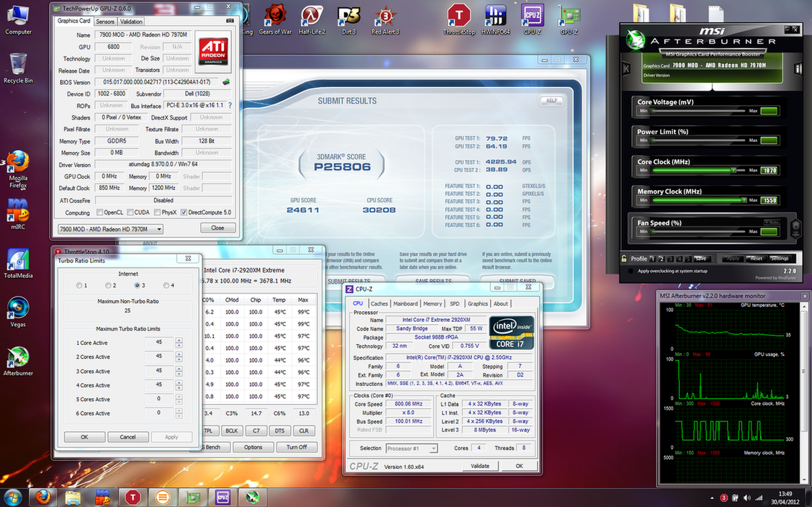The height and width of the screenshot is (507, 812).
Task: Tick the PhysX checkbox in GPU-Z
Action: point(157,212)
